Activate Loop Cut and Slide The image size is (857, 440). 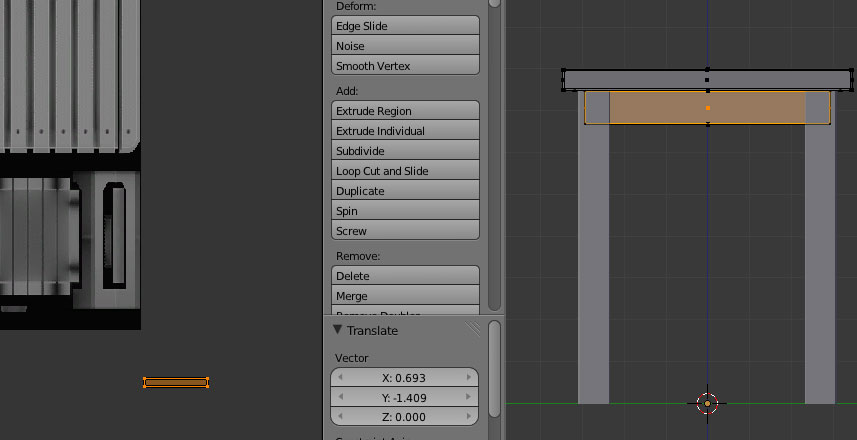click(404, 171)
